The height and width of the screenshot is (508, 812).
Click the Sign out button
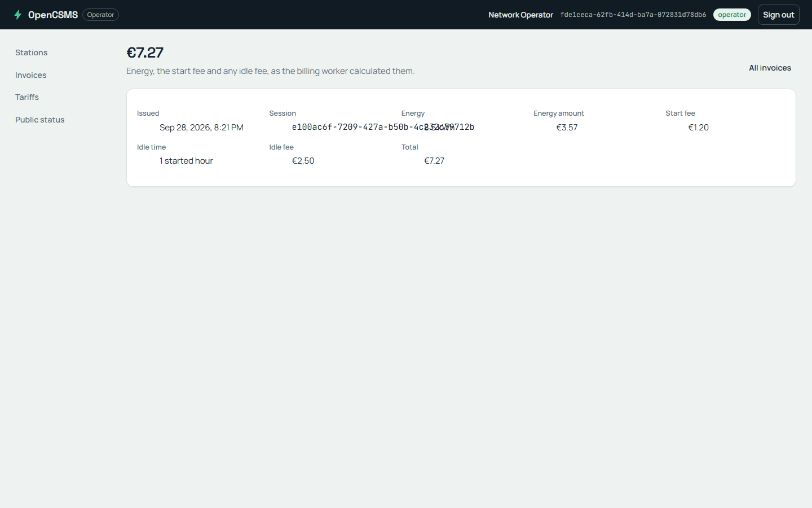tap(779, 15)
